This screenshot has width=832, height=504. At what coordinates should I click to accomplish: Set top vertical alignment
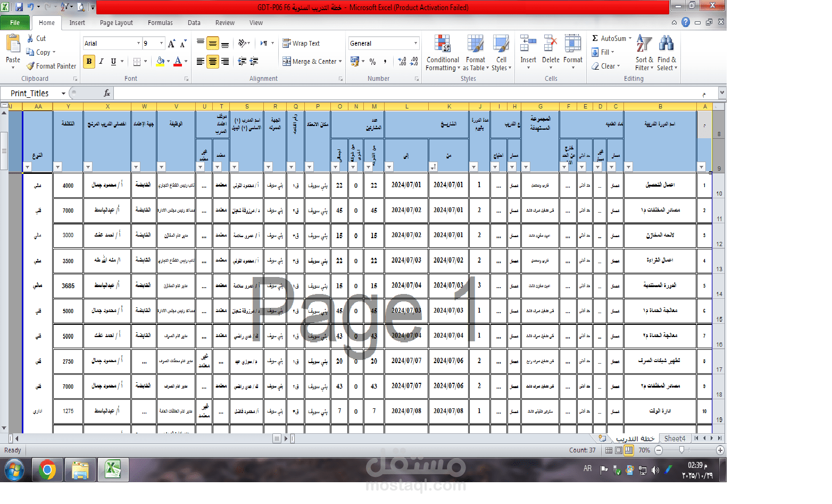(201, 43)
